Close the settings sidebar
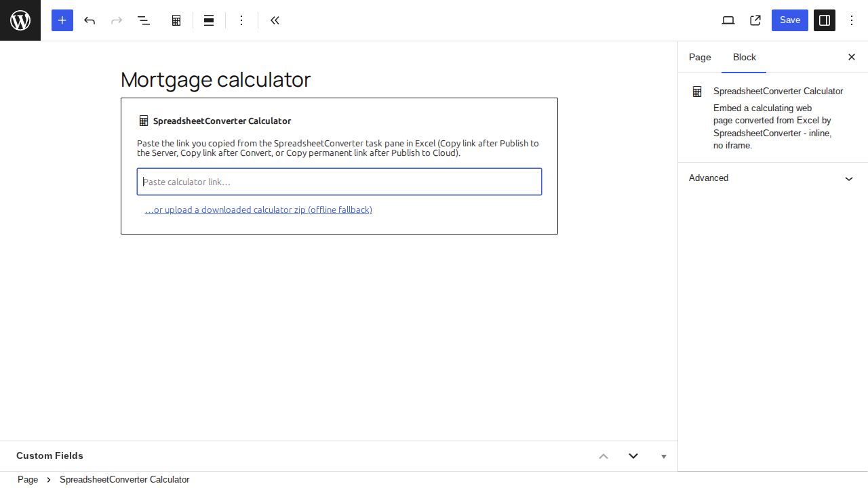This screenshot has height=488, width=868. [852, 58]
